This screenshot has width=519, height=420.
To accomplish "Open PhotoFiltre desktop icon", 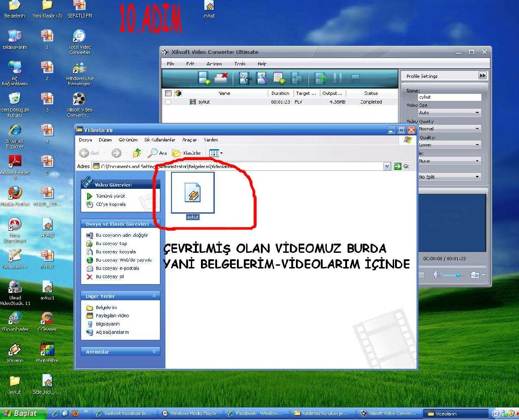I will [47, 353].
